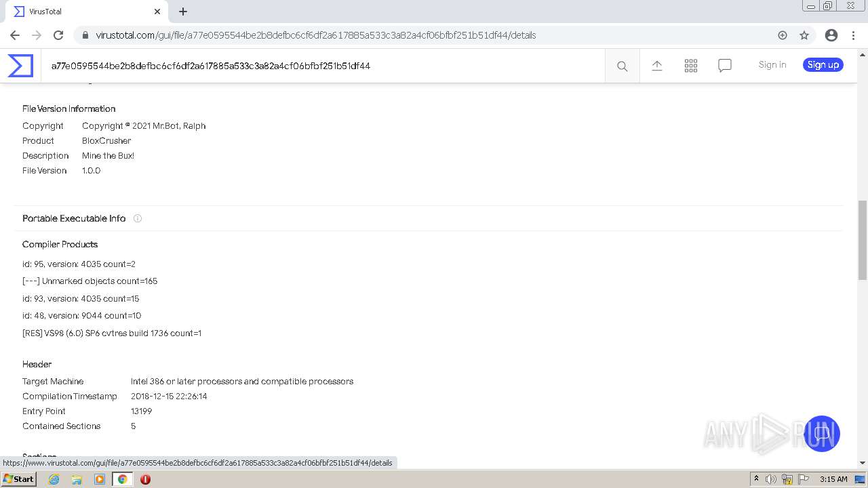This screenshot has height=488, width=868.
Task: Click the site lock icon
Action: pyautogui.click(x=85, y=35)
